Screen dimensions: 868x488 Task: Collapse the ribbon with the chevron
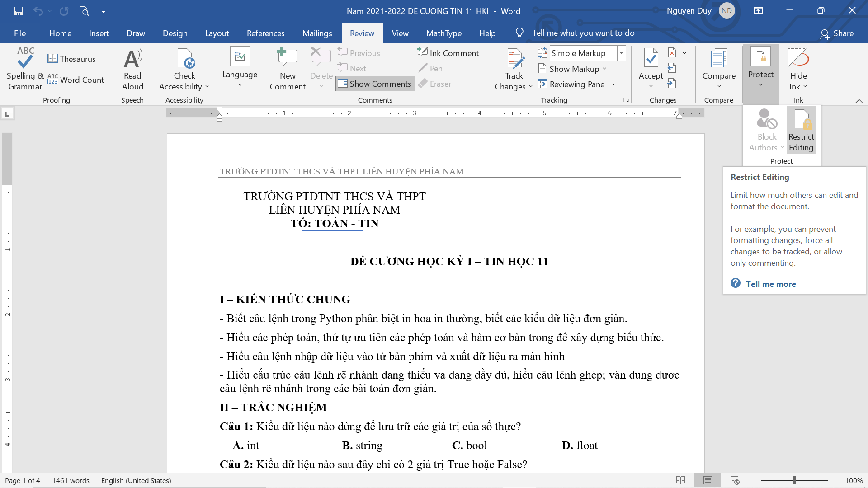[859, 101]
